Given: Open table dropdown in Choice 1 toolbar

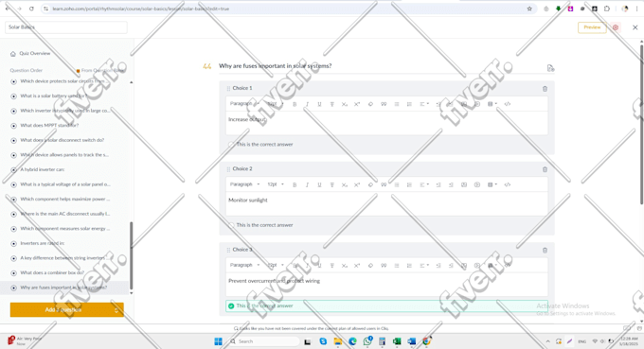Looking at the screenshot, I should coord(492,104).
